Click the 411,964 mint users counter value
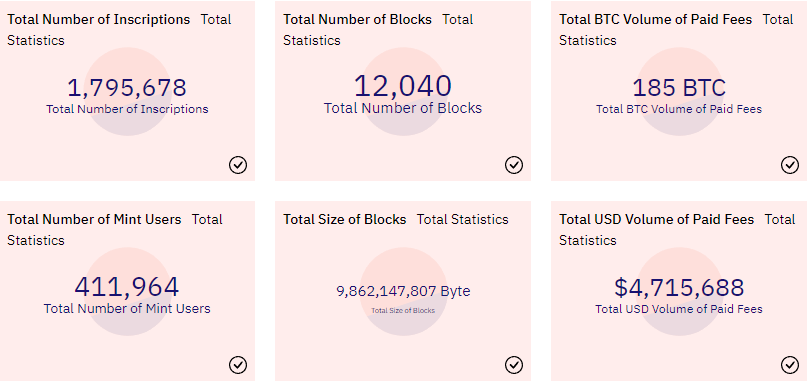This screenshot has width=809, height=384. point(127,287)
